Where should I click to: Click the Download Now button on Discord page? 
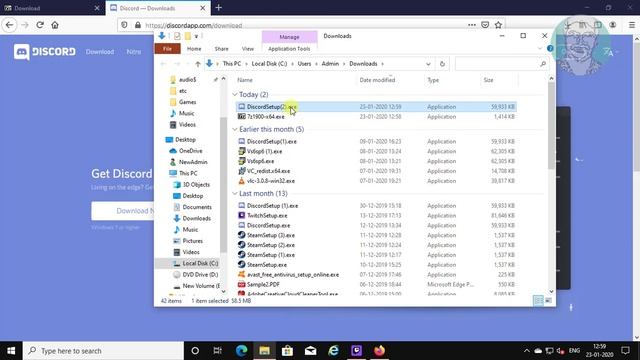[122, 211]
